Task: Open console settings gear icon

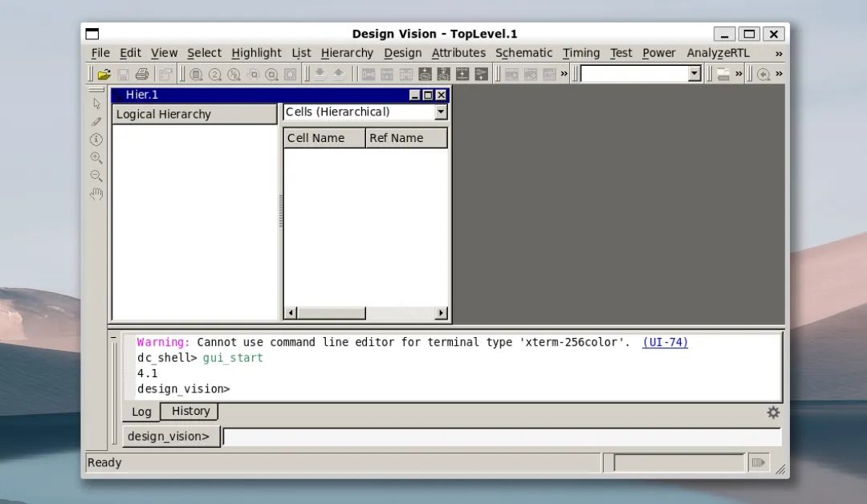Action: (x=773, y=413)
